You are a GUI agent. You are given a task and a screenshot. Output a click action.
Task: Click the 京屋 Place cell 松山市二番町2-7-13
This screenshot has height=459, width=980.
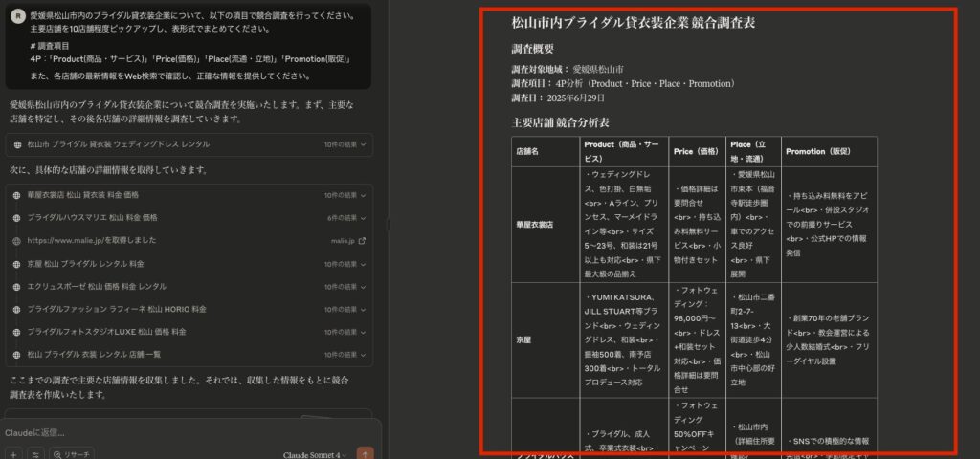pos(752,340)
